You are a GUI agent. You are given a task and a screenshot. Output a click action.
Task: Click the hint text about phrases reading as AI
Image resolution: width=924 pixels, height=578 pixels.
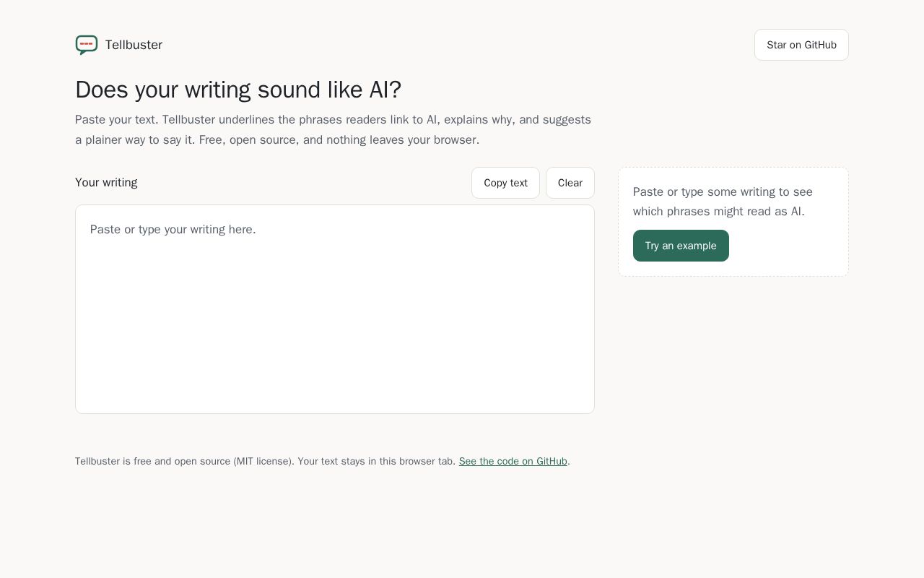click(723, 202)
